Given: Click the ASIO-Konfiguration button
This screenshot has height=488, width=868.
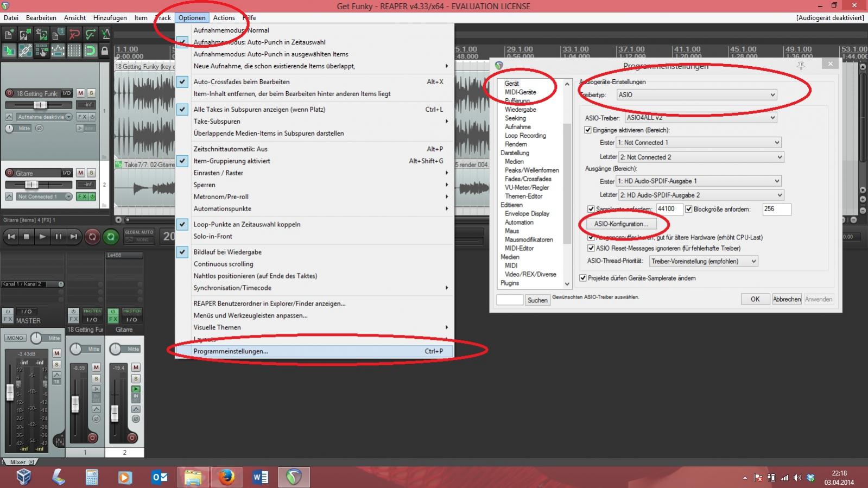Looking at the screenshot, I should [x=621, y=224].
